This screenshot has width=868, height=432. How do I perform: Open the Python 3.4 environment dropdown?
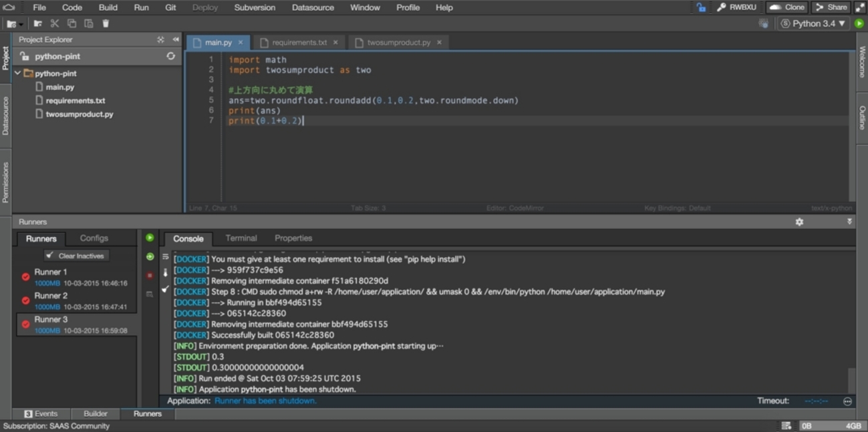click(813, 23)
